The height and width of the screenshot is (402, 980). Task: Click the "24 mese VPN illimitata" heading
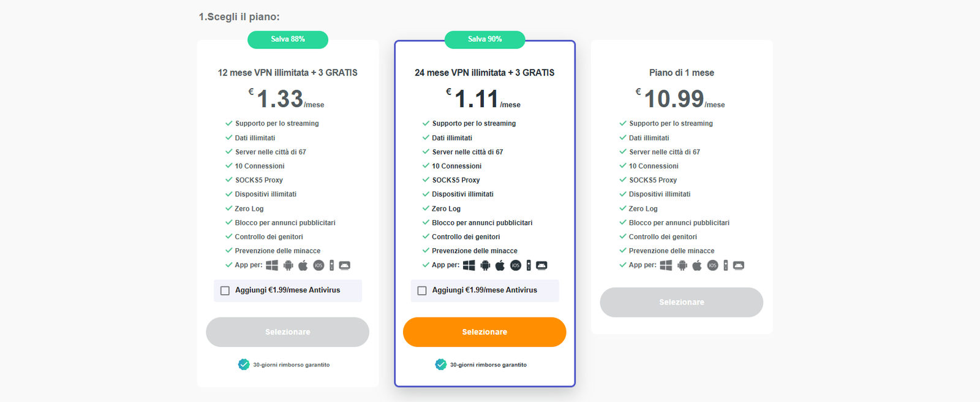[484, 72]
